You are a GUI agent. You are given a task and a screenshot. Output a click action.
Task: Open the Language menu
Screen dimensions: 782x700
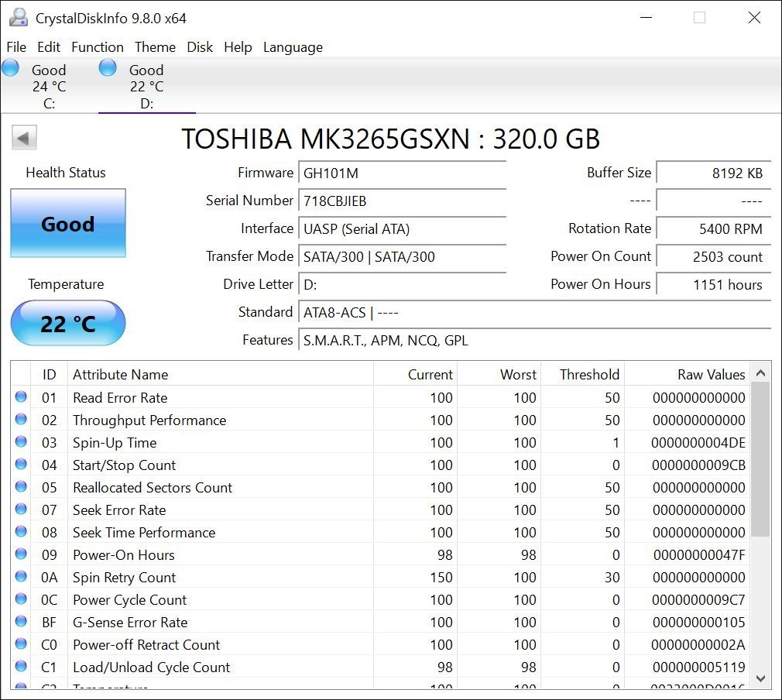[x=293, y=47]
